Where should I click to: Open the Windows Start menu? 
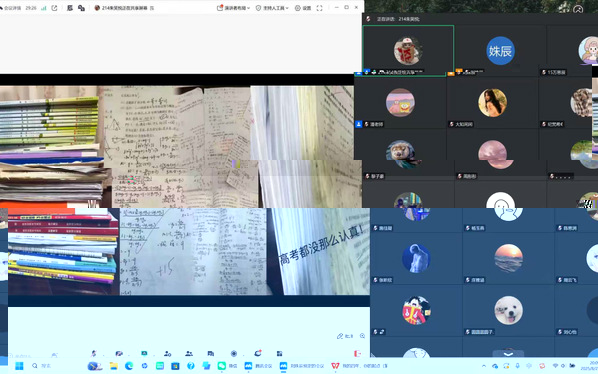(19, 366)
